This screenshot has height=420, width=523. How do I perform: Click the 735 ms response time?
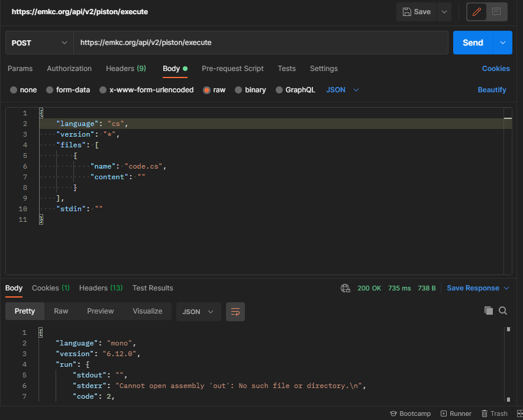[x=399, y=288]
